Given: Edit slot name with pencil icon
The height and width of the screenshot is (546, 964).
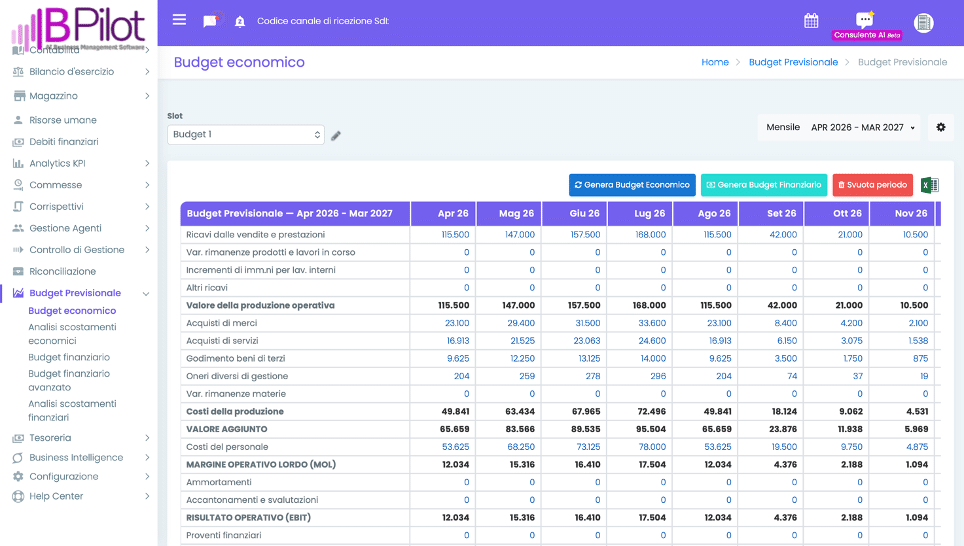Looking at the screenshot, I should [x=336, y=136].
